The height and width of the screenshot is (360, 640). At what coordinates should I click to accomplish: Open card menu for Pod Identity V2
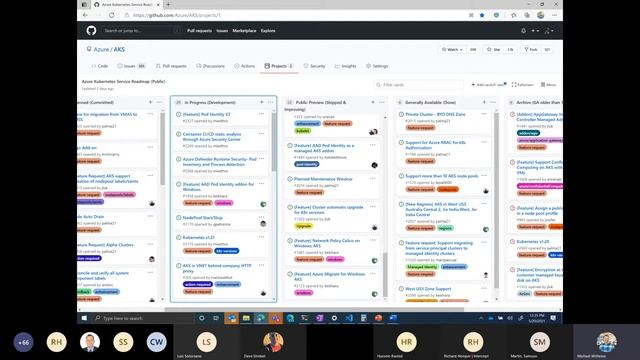pos(261,114)
